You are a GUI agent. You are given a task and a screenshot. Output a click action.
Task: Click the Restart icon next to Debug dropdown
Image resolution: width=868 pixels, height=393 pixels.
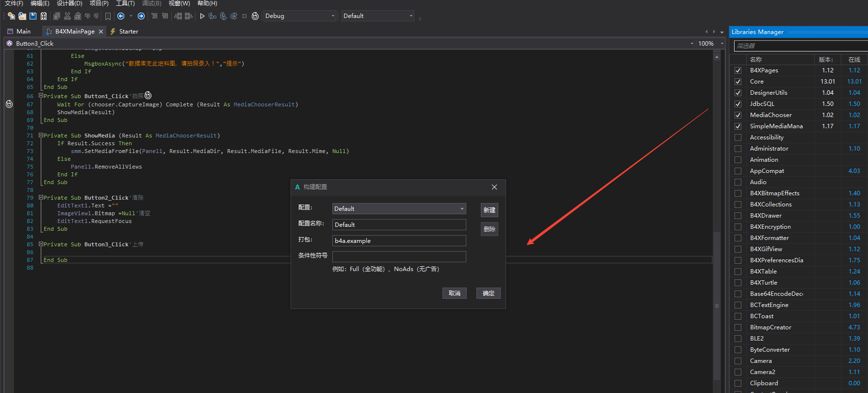tap(255, 16)
